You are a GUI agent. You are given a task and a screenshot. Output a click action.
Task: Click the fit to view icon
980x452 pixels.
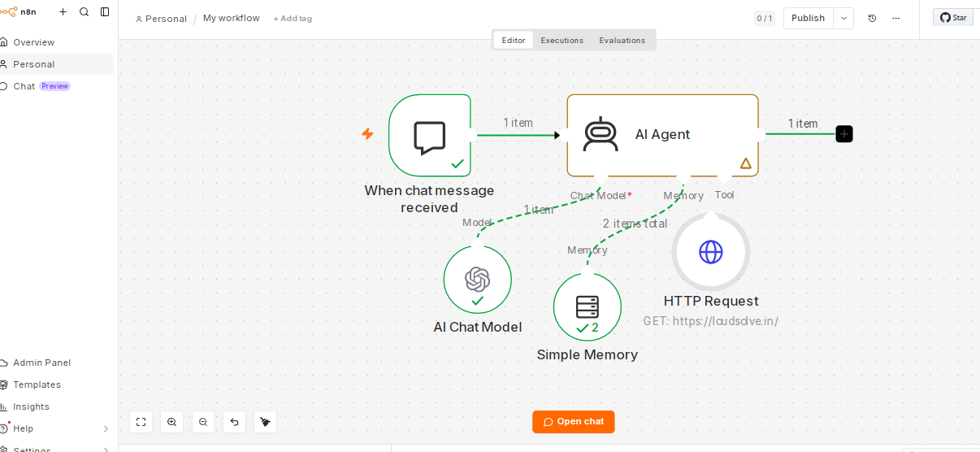(141, 422)
